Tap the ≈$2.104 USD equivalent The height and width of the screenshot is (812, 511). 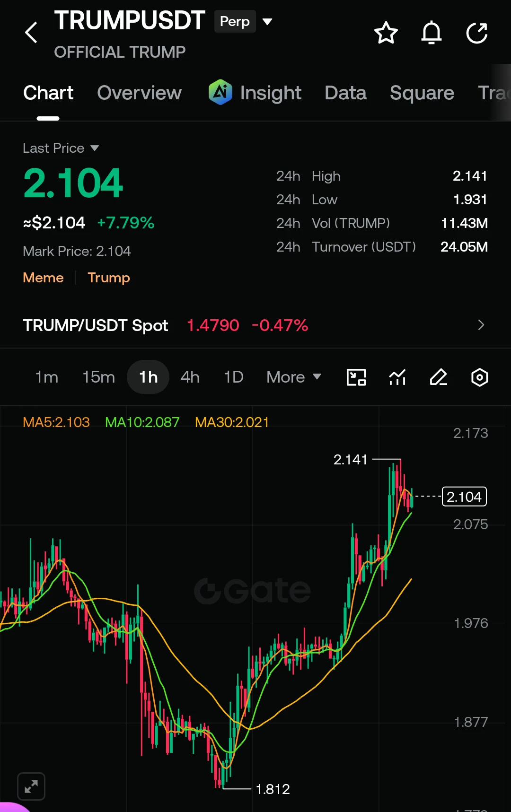click(x=54, y=223)
